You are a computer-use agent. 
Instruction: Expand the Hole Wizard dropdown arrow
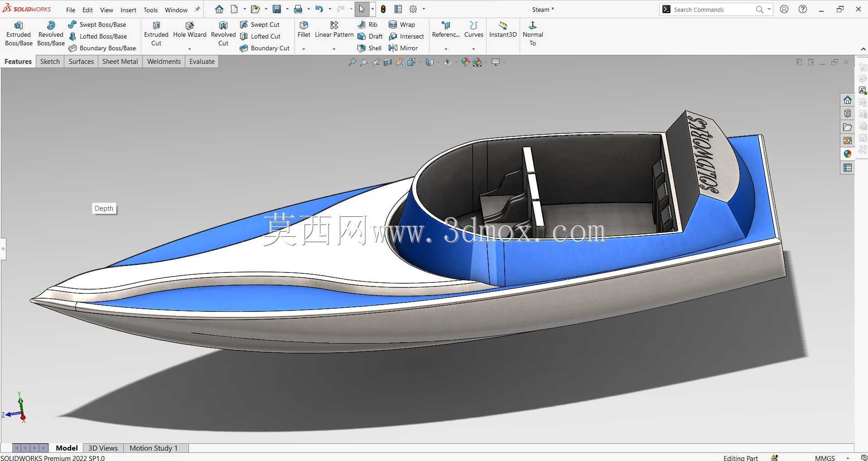(189, 49)
